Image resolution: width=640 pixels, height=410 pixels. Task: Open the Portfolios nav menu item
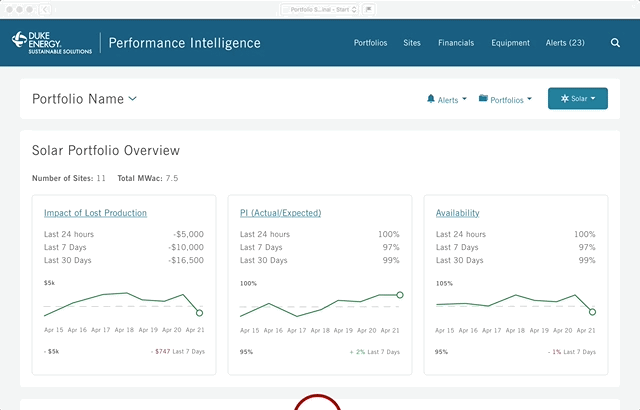(x=370, y=43)
